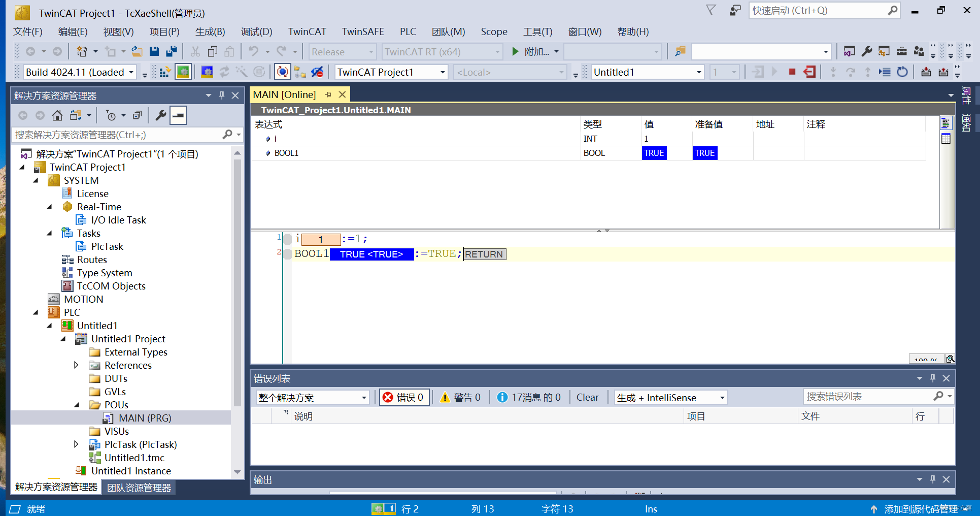Click the Restart TwinCAT Run Mode icon

pyautogui.click(x=183, y=72)
